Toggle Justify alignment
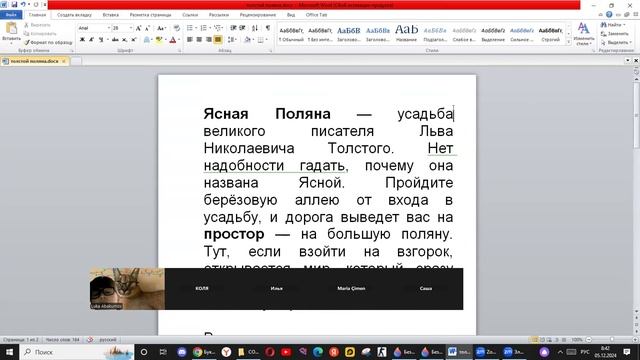 218,40
